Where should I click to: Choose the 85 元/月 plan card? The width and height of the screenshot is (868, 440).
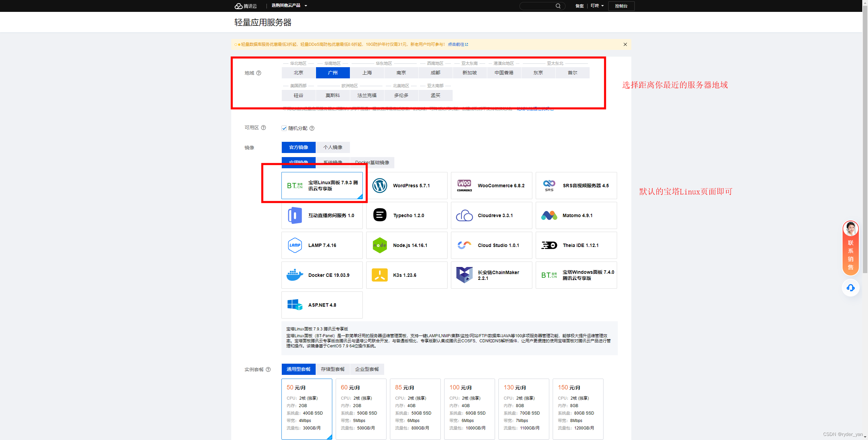click(x=415, y=409)
